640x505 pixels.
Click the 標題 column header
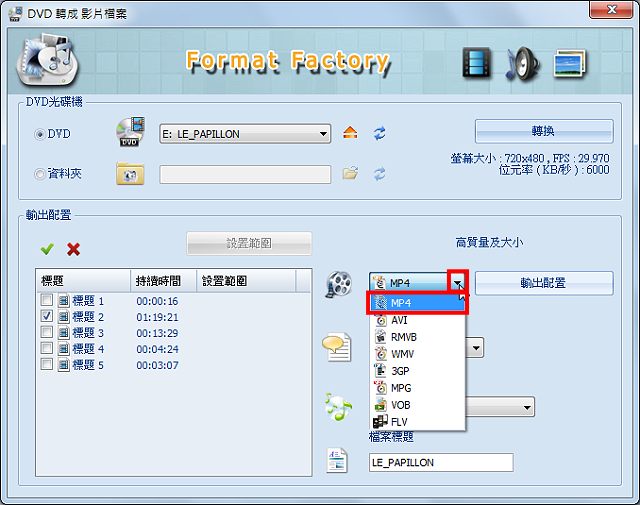click(83, 281)
